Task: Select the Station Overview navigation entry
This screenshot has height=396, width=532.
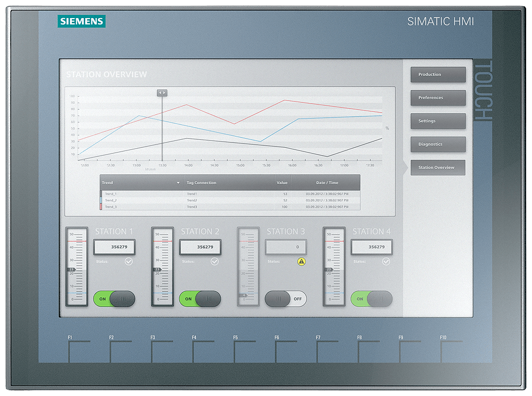Action: click(437, 167)
